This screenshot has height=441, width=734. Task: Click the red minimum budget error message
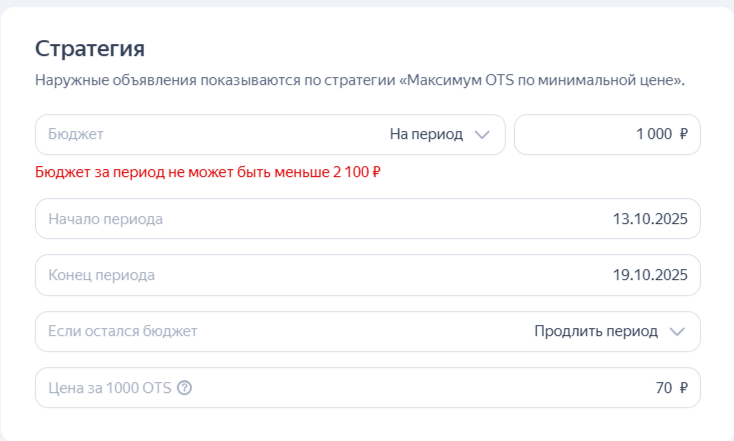click(x=208, y=172)
